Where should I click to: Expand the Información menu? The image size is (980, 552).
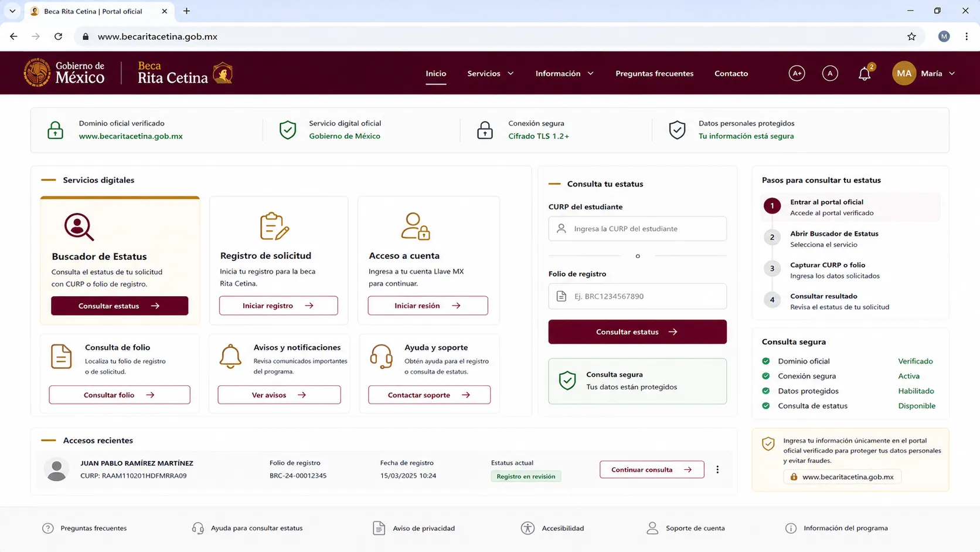pos(564,73)
